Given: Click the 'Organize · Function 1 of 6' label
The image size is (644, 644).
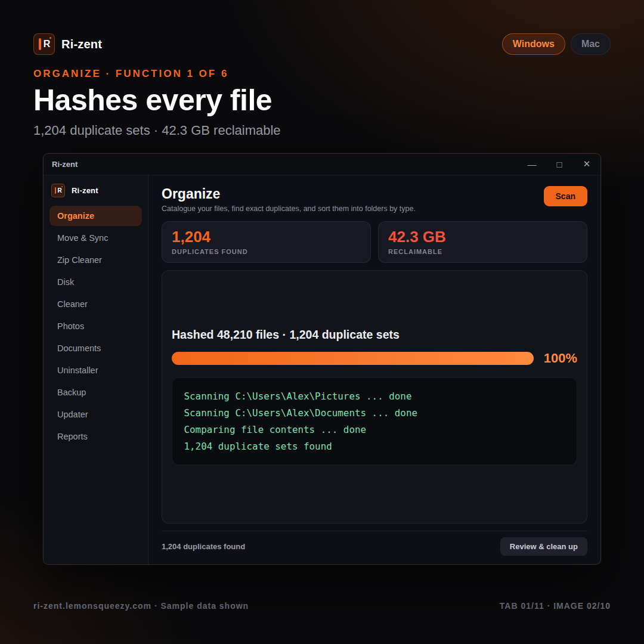Looking at the screenshot, I should (x=131, y=73).
